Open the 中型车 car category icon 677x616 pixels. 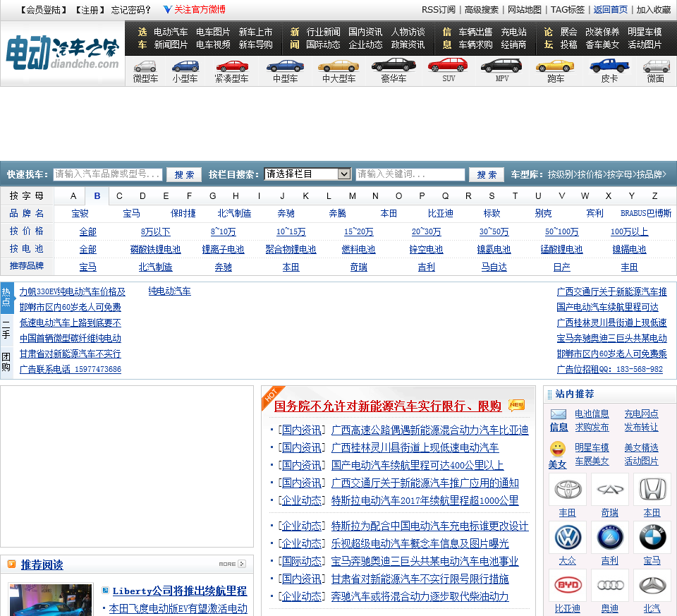[x=286, y=66]
